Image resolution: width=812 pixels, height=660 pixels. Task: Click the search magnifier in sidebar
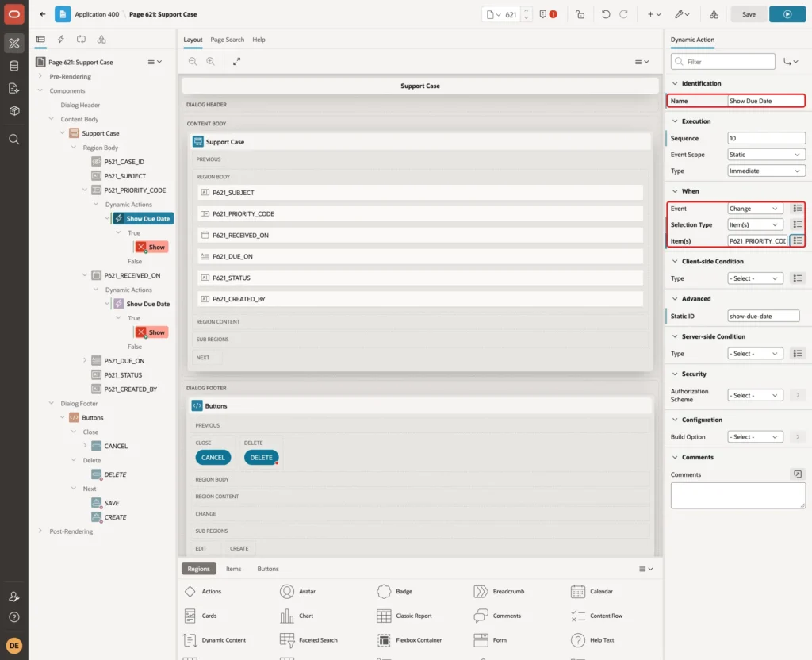[x=14, y=140]
